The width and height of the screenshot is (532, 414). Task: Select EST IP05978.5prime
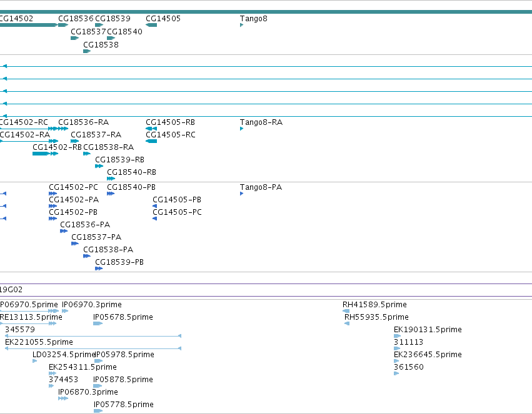[124, 355]
